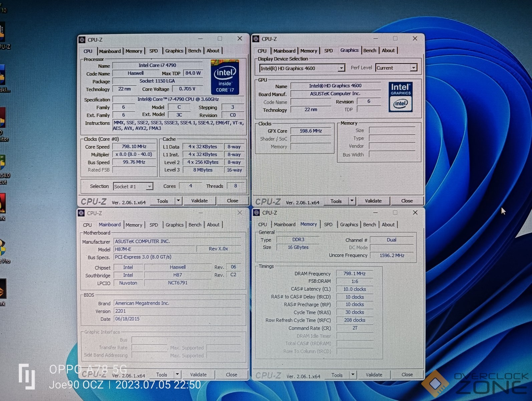The height and width of the screenshot is (401, 532).
Task: Click the Multiplier x 8.0 (8.0 - 40.0) value
Action: 134,154
